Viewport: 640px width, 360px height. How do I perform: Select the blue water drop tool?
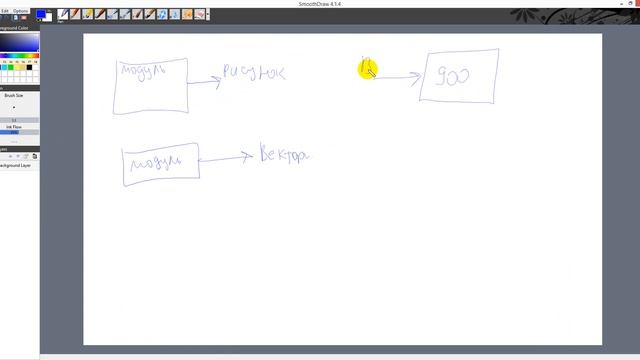point(175,15)
